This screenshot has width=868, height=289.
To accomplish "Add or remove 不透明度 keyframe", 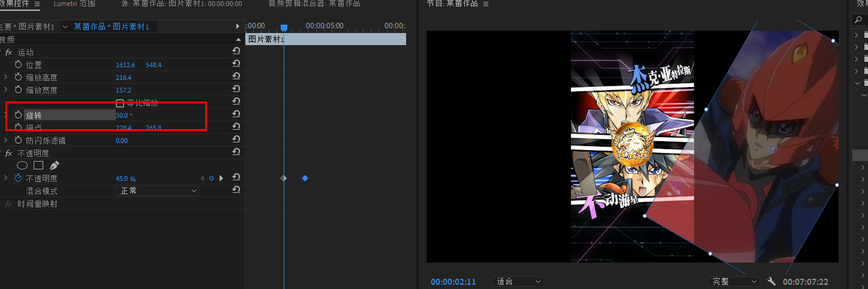I will click(x=211, y=178).
